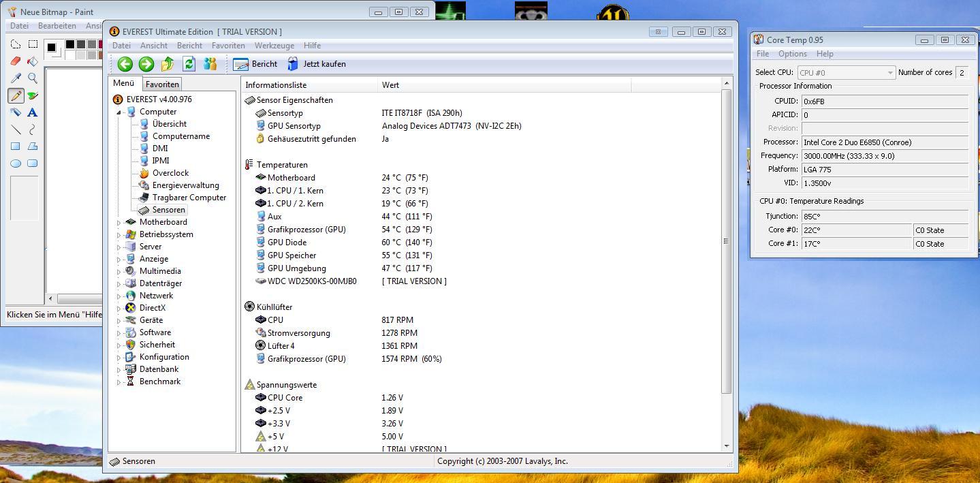Image resolution: width=980 pixels, height=483 pixels.
Task: Select the Pick Color eyedropper tool
Action: pyautogui.click(x=16, y=78)
